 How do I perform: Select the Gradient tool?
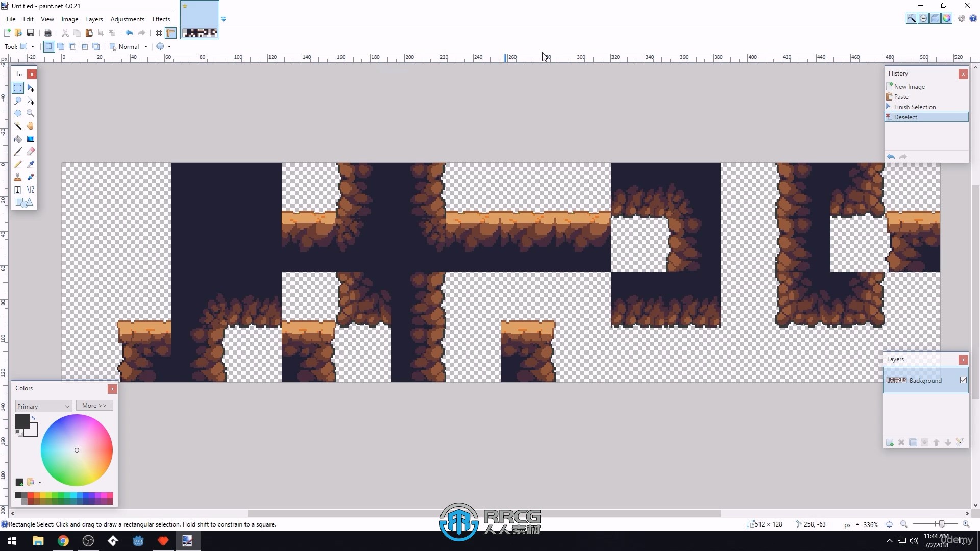point(31,139)
